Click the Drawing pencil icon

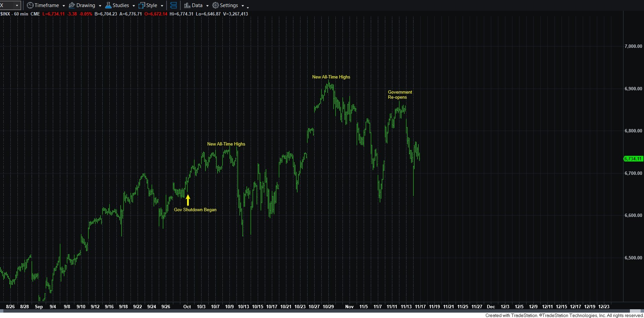tap(72, 5)
